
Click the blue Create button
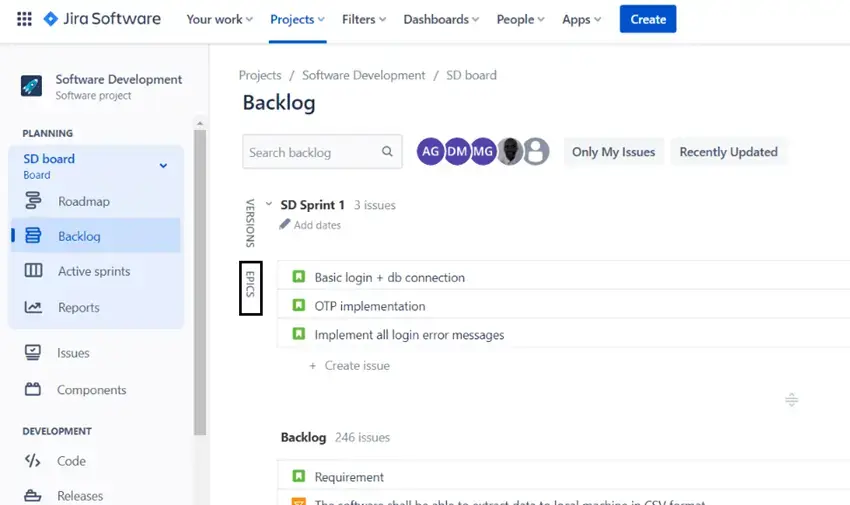tap(647, 19)
